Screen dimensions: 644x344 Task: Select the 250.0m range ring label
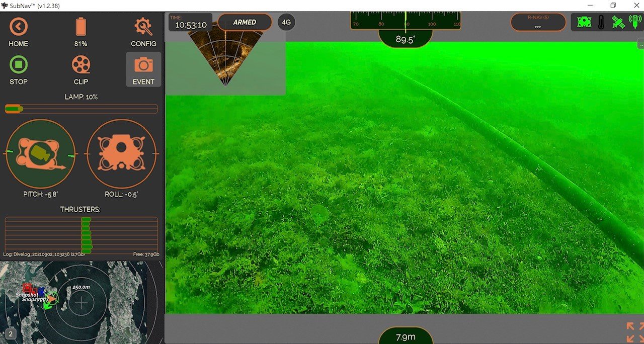pyautogui.click(x=81, y=287)
